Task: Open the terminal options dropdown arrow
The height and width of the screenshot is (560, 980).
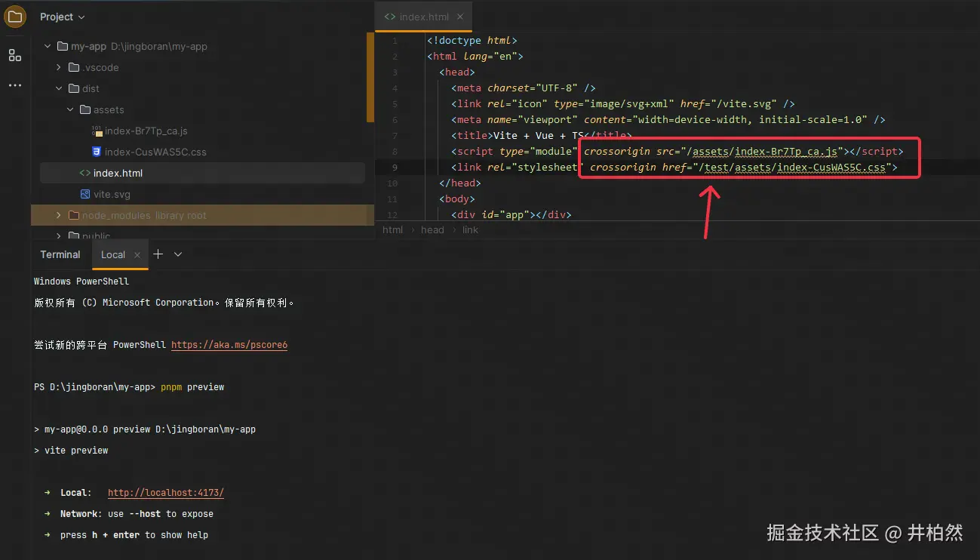Action: (178, 254)
